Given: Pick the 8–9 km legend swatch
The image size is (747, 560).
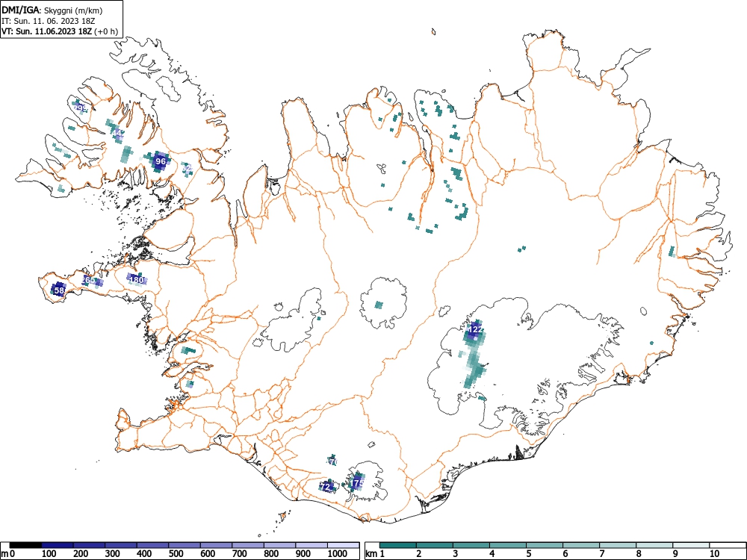Looking at the screenshot, I should pyautogui.click(x=654, y=545).
